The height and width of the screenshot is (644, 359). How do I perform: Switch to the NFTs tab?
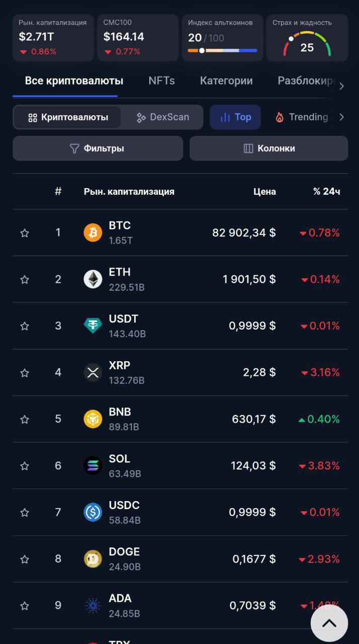point(161,80)
